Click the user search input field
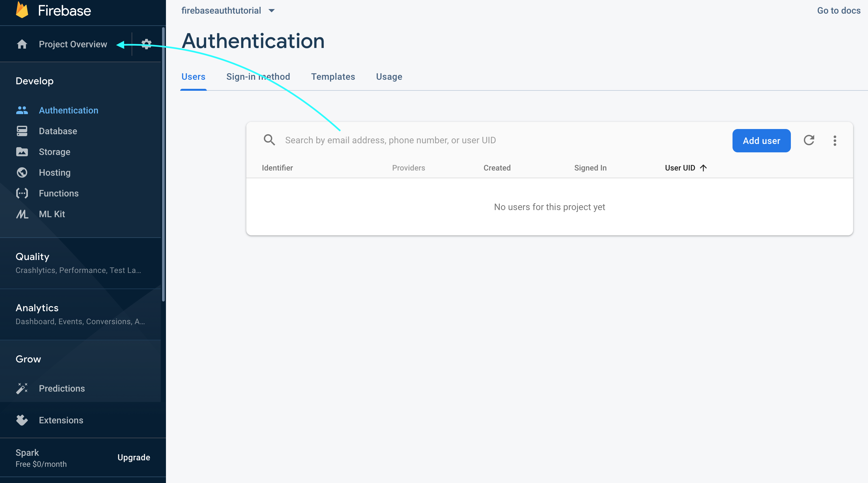Image resolution: width=868 pixels, height=483 pixels. [x=390, y=140]
